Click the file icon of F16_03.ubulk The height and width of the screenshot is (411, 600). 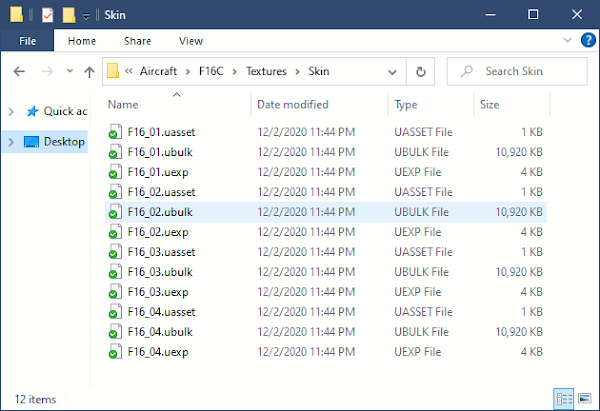pyautogui.click(x=115, y=272)
